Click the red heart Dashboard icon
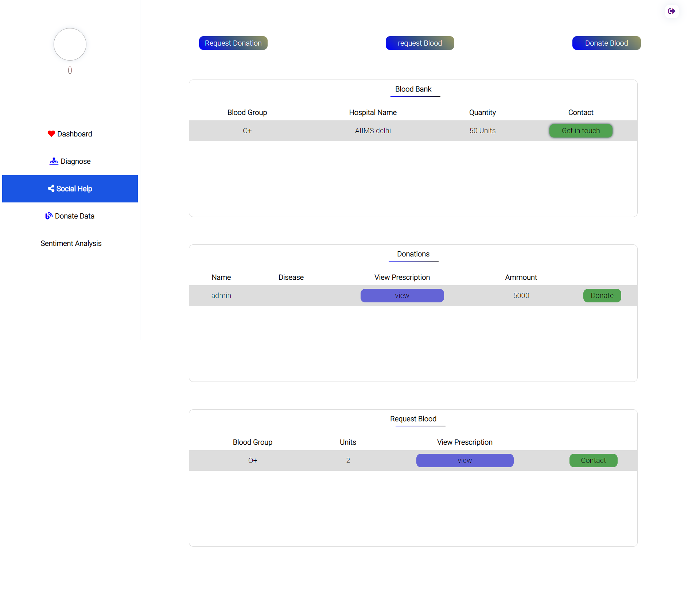This screenshot has width=700, height=592. pyautogui.click(x=51, y=134)
